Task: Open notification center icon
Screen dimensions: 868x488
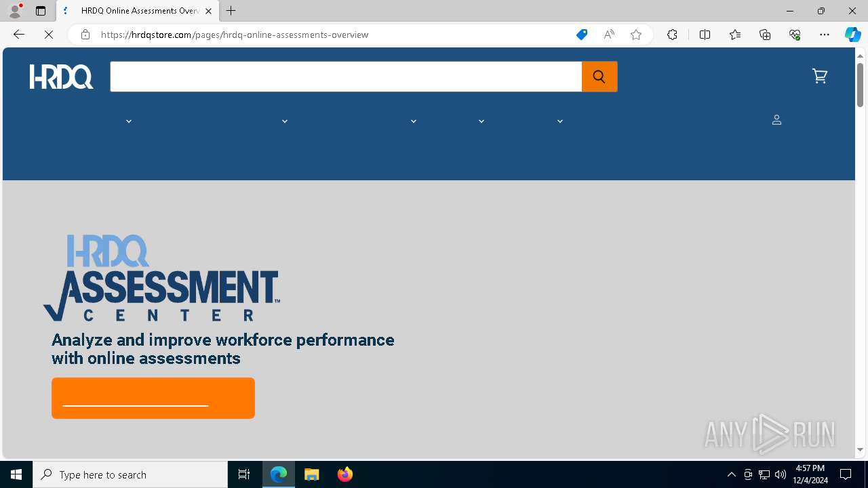Action: (846, 474)
